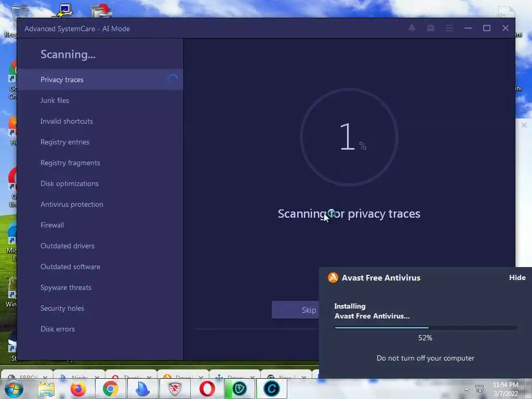Open the notification bell in Advanced SystemCare
Screen dimensions: 532x399
(412, 28)
